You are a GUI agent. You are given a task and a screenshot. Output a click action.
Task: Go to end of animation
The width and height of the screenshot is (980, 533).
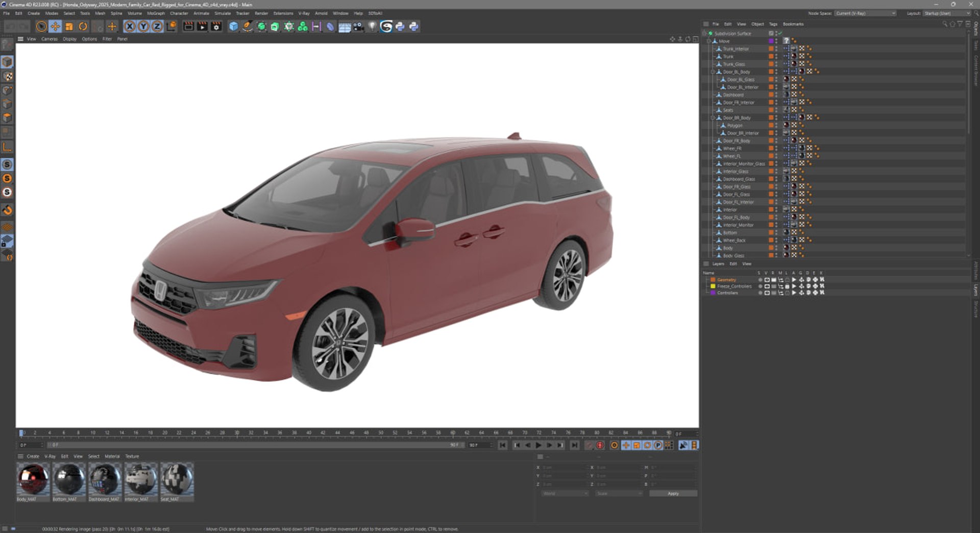pyautogui.click(x=575, y=446)
